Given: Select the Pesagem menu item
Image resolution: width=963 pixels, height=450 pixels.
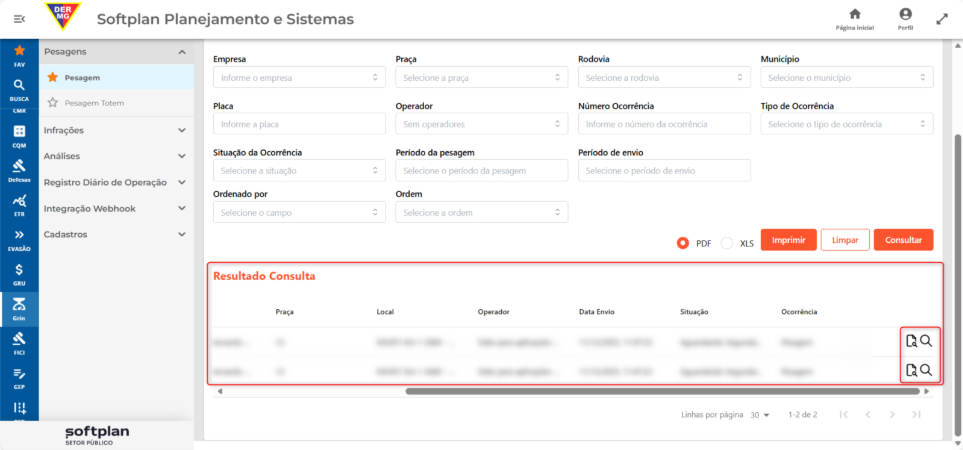Looking at the screenshot, I should pyautogui.click(x=116, y=77).
